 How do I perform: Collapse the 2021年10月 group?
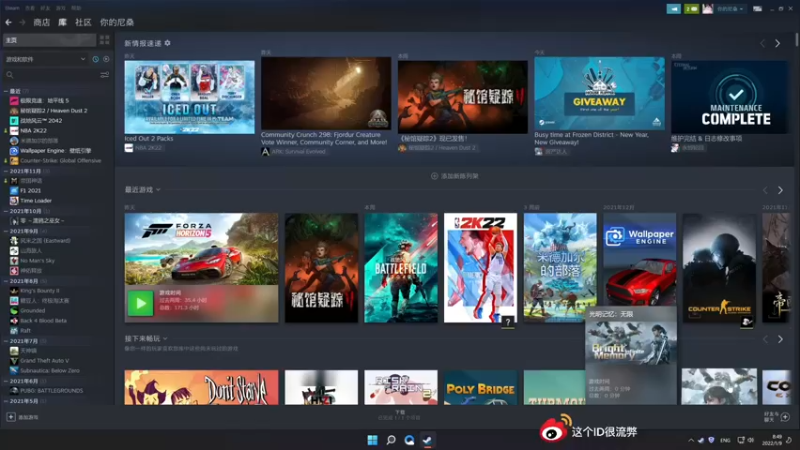[x=6, y=211]
